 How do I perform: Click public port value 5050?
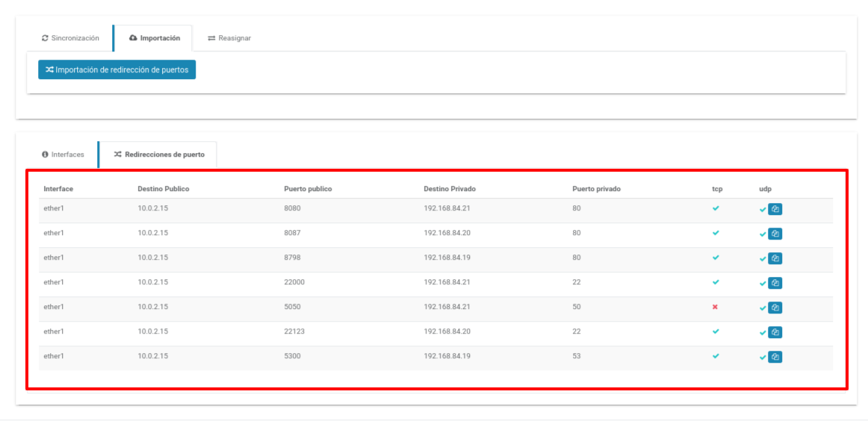coord(292,307)
